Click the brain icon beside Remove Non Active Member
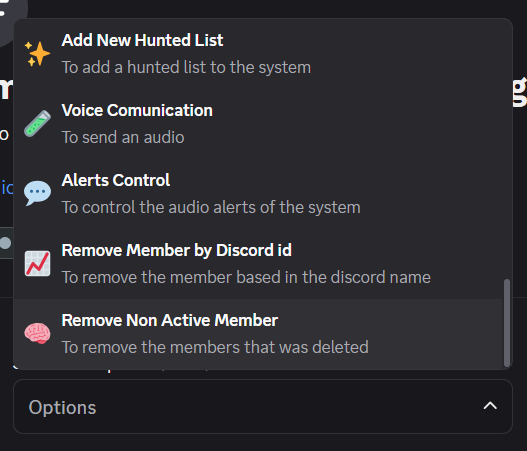The image size is (527, 451). [37, 333]
